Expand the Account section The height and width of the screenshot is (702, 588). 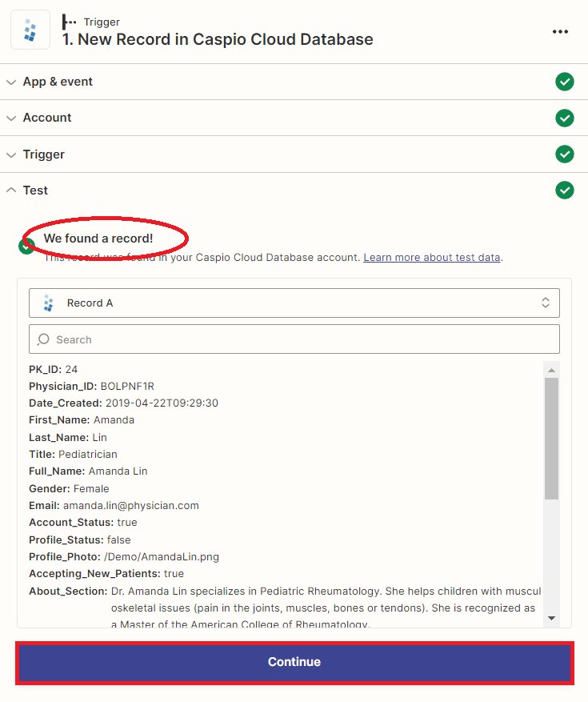47,118
